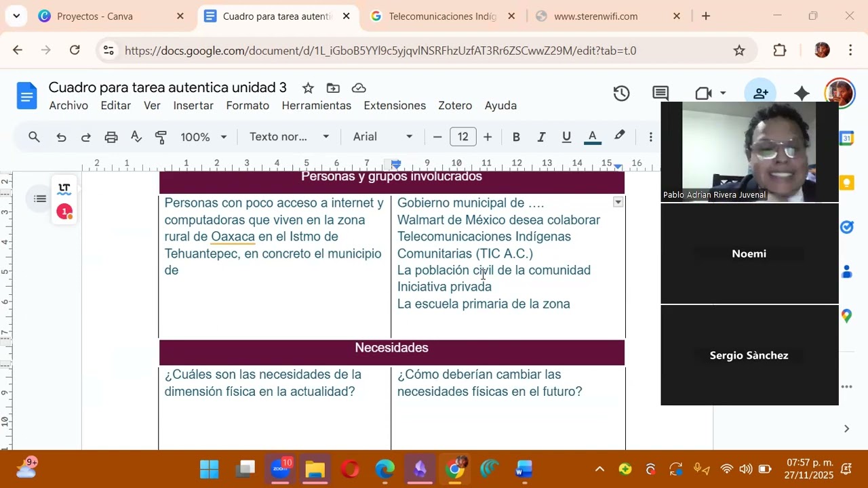Image resolution: width=868 pixels, height=488 pixels.
Task: Redo the last undone action
Action: (x=85, y=137)
